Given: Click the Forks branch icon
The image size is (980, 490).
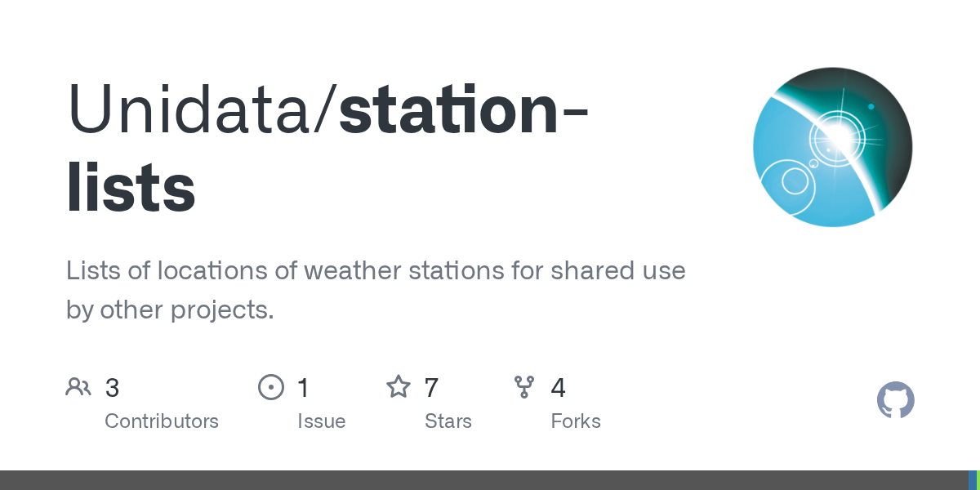Looking at the screenshot, I should [524, 387].
